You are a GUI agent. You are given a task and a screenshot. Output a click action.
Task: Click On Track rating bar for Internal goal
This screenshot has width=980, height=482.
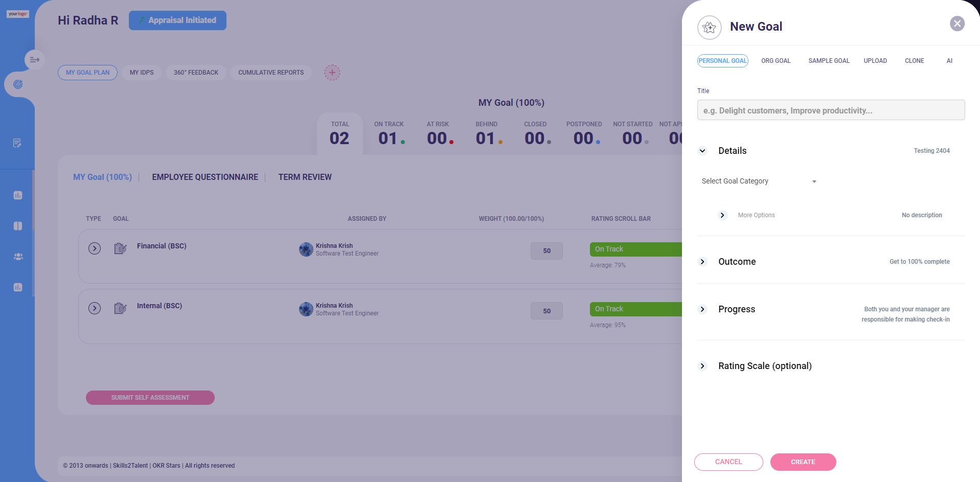coord(636,309)
